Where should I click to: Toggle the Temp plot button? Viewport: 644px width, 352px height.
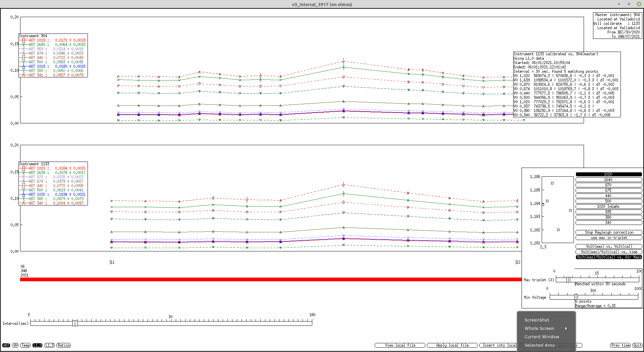point(25,345)
